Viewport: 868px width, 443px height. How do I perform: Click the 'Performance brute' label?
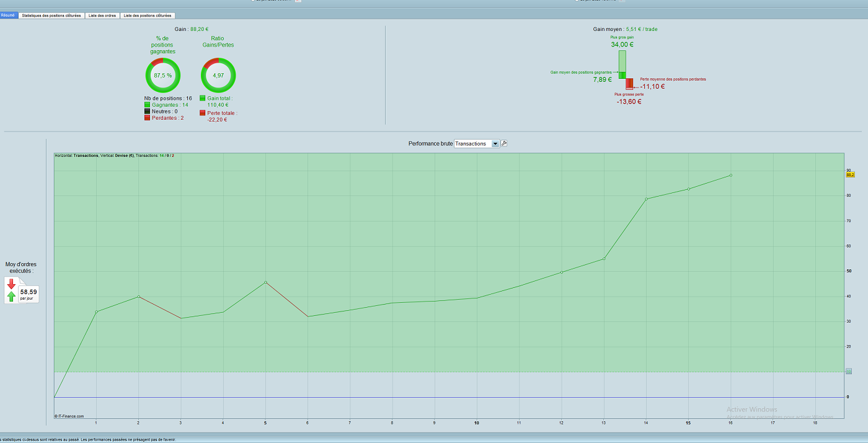tap(430, 143)
